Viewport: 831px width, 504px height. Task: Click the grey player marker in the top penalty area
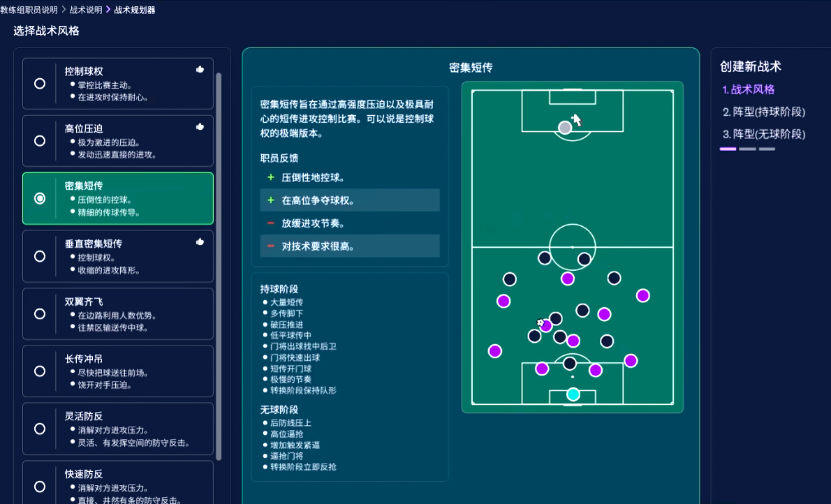pyautogui.click(x=565, y=128)
